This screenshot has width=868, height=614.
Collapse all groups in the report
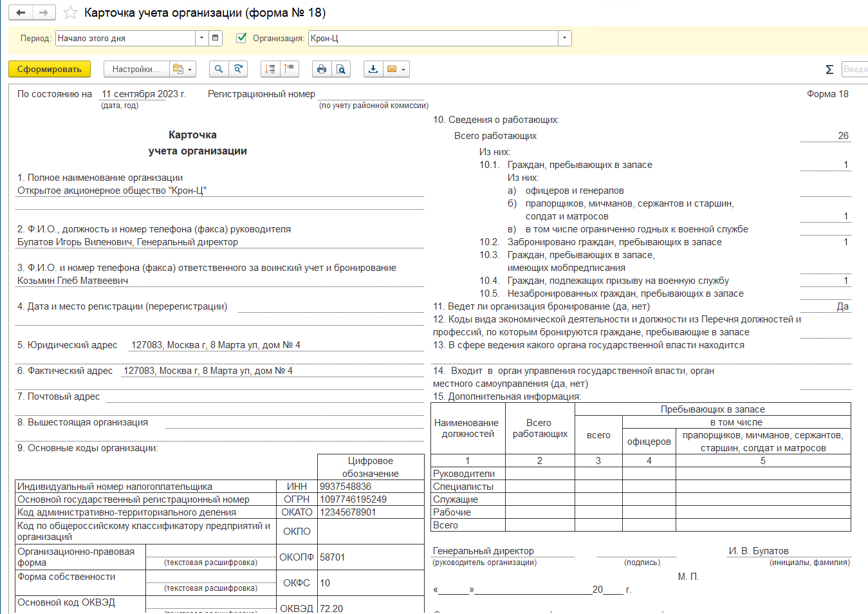[290, 69]
